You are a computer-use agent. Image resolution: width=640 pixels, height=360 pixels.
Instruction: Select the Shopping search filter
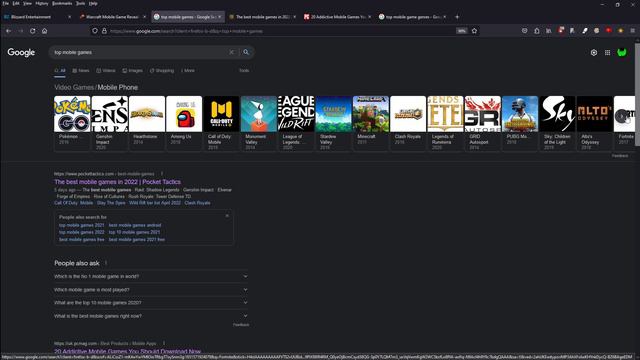point(162,71)
